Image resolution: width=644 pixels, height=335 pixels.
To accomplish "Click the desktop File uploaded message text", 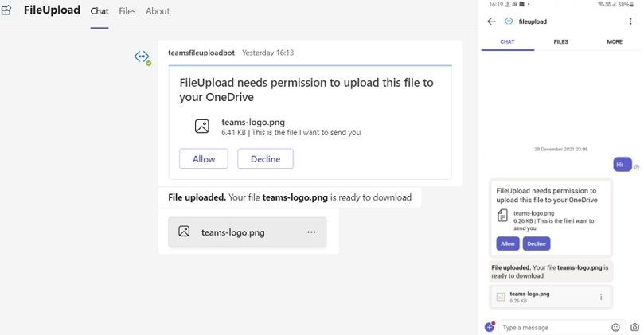I will pos(290,197).
